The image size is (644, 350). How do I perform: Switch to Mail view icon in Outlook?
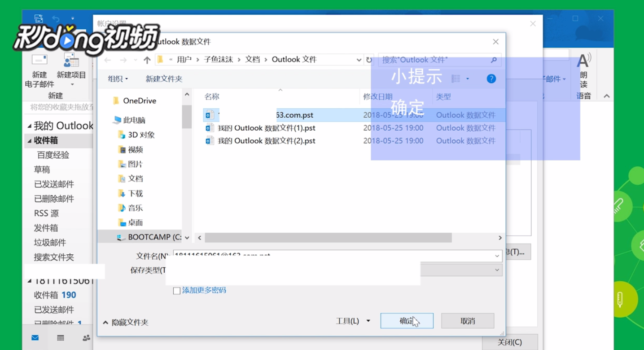pyautogui.click(x=35, y=338)
